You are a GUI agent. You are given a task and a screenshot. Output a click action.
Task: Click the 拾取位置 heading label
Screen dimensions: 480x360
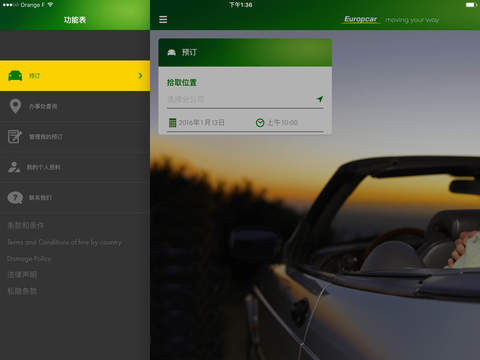[182, 83]
